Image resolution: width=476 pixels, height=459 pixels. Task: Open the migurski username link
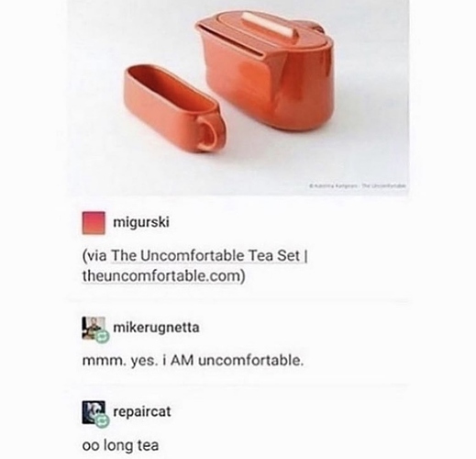coord(141,222)
